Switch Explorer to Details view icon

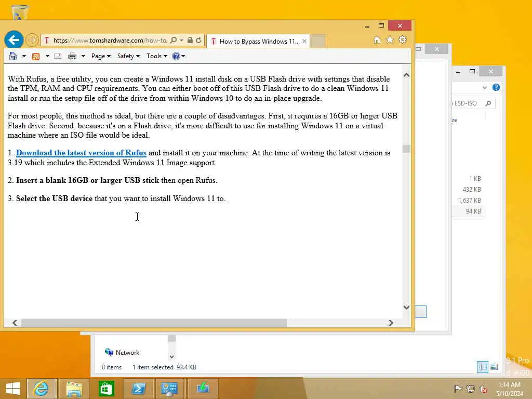(483, 367)
